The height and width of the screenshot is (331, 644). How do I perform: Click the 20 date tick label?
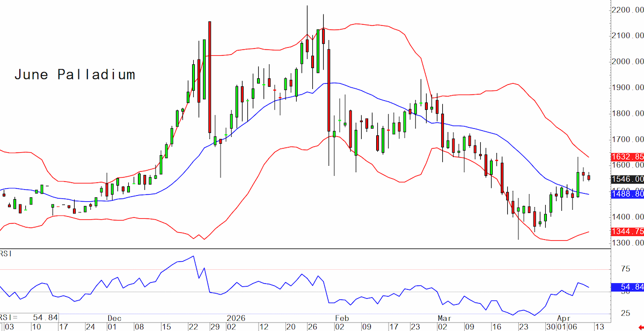click(290, 327)
